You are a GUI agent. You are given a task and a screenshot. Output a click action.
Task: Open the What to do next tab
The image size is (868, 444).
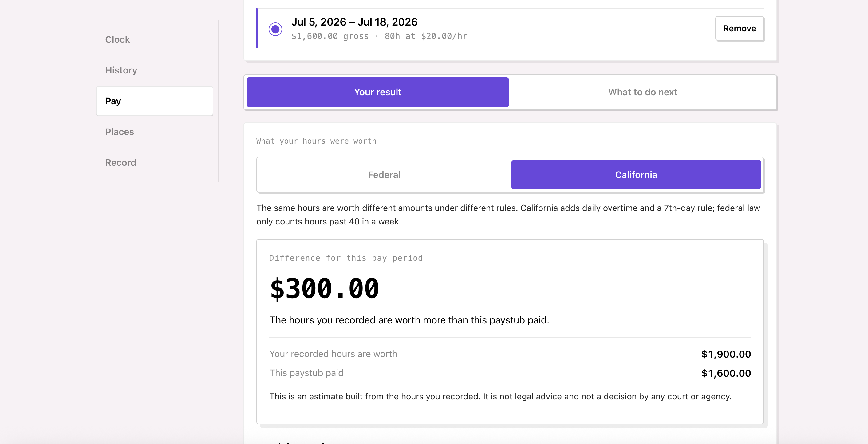coord(642,92)
